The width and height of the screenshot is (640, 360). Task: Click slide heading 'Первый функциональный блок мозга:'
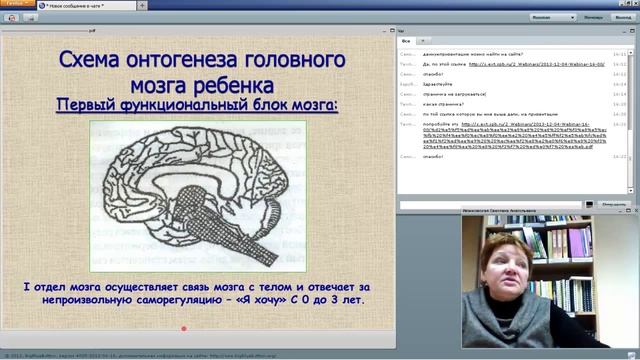tap(197, 105)
